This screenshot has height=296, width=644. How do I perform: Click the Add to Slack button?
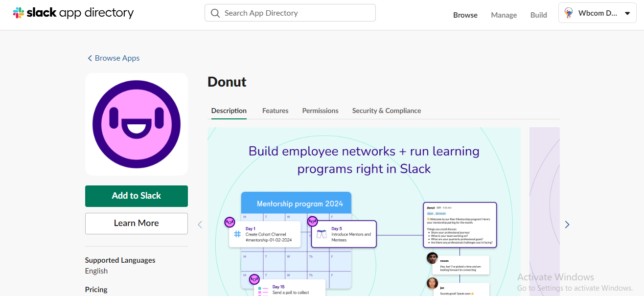pos(137,196)
